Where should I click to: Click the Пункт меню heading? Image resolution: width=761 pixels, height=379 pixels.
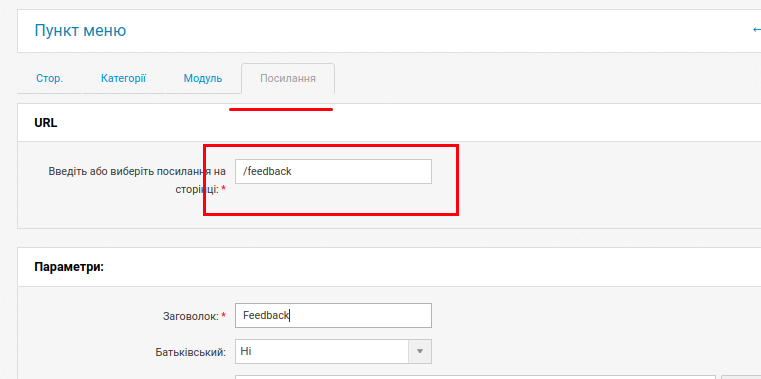81,31
